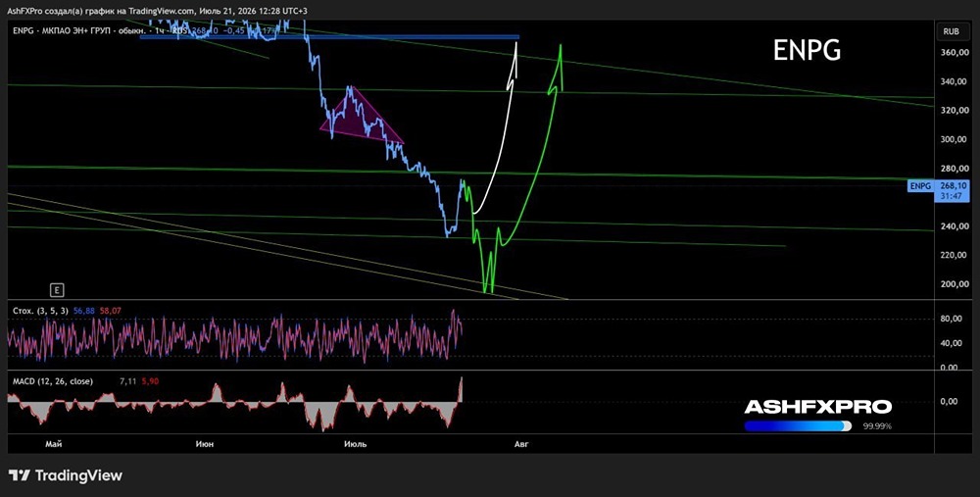This screenshot has width=980, height=497.
Task: Click the TradingView logo icon
Action: click(20, 475)
